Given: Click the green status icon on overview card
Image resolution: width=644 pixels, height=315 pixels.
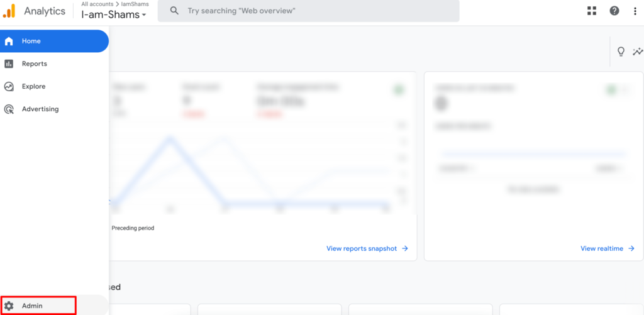Looking at the screenshot, I should point(399,91).
